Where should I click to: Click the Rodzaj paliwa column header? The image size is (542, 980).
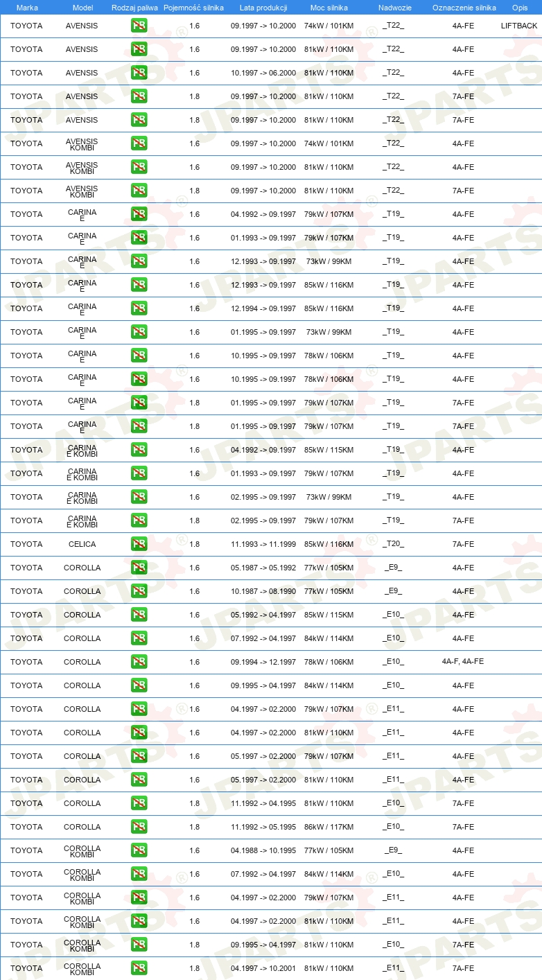tap(134, 8)
